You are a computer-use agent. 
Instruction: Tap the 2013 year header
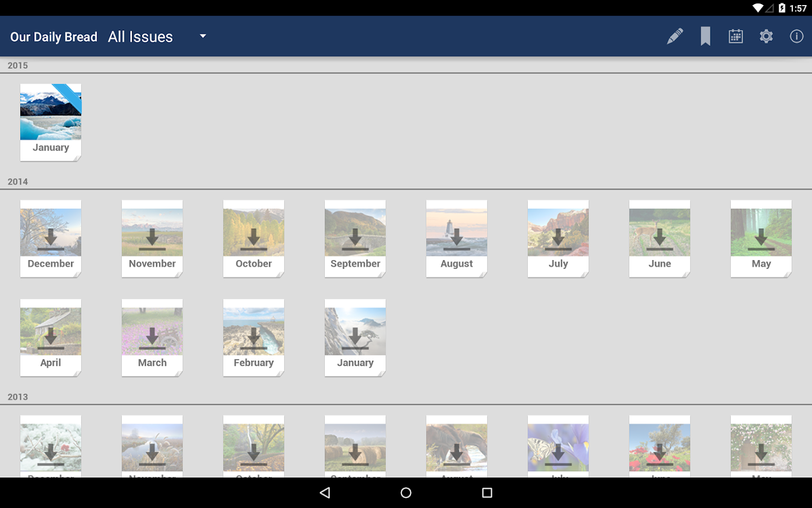(17, 397)
